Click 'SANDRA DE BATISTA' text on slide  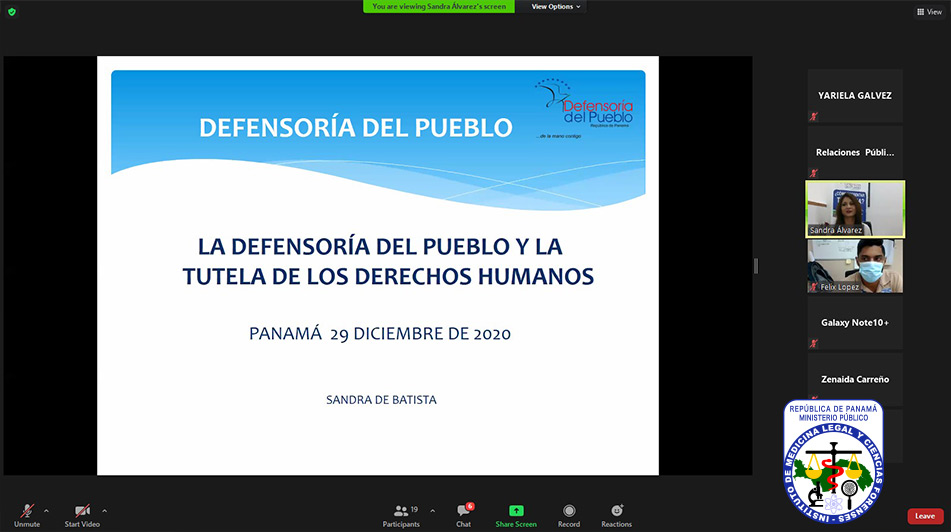[381, 400]
